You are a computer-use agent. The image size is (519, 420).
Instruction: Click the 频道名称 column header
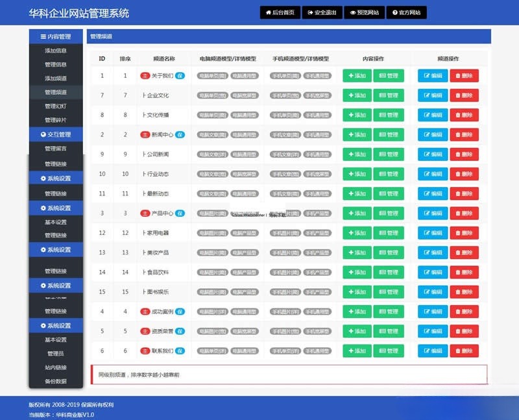(x=163, y=58)
